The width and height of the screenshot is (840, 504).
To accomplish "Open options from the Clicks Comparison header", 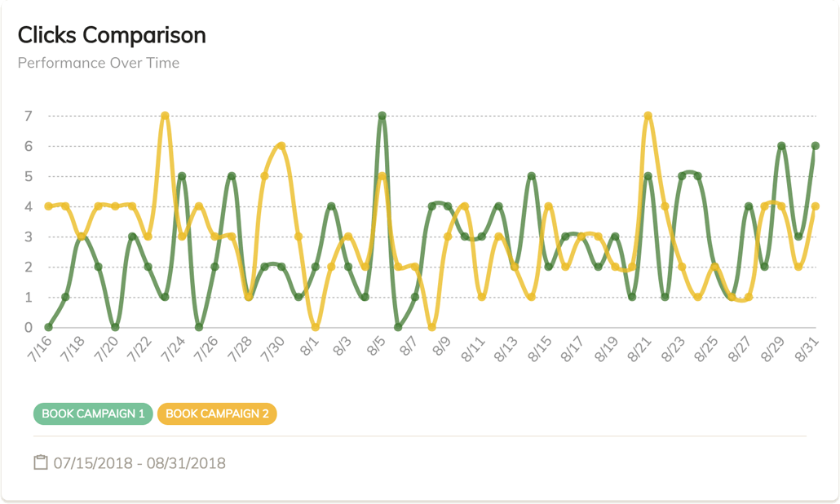I will (111, 35).
